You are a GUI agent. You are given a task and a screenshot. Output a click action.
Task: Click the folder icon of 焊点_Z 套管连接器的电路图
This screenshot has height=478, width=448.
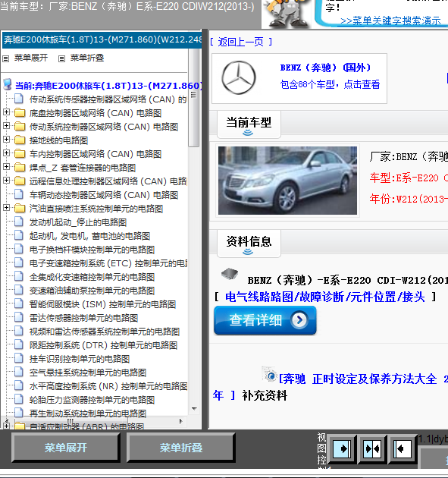[20, 168]
